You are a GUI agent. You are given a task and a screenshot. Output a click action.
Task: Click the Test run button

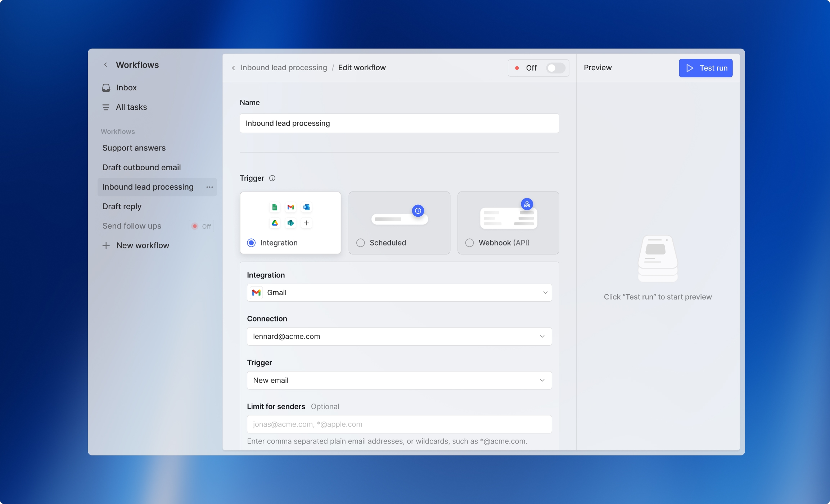click(x=705, y=68)
